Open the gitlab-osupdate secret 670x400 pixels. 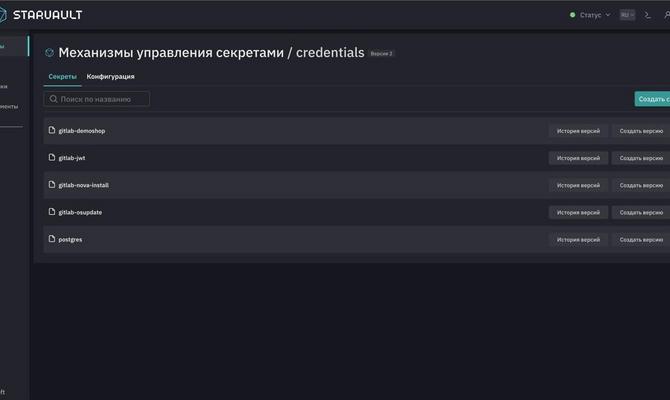(x=80, y=212)
